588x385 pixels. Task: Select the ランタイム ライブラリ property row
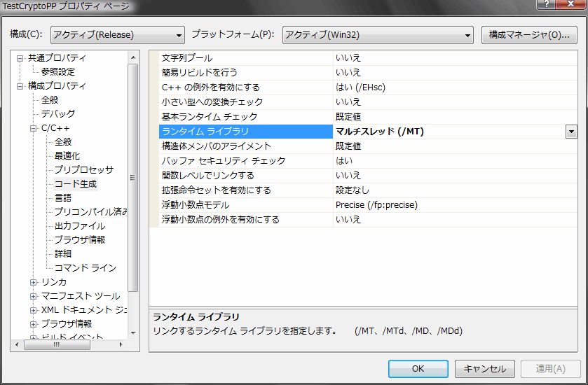pos(363,132)
